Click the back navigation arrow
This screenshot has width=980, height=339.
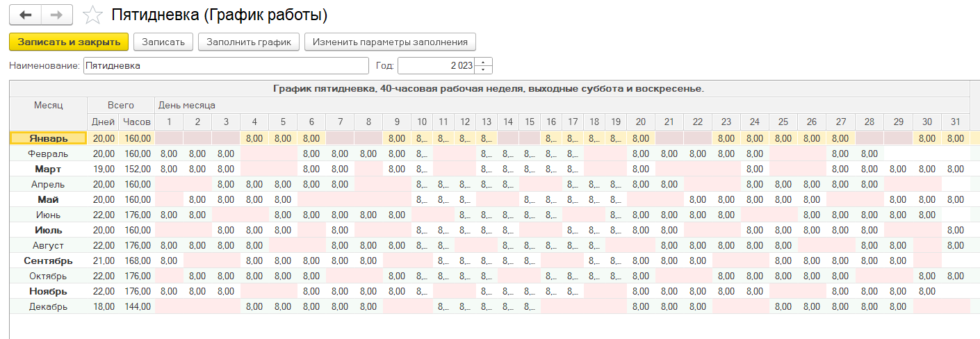pos(26,15)
